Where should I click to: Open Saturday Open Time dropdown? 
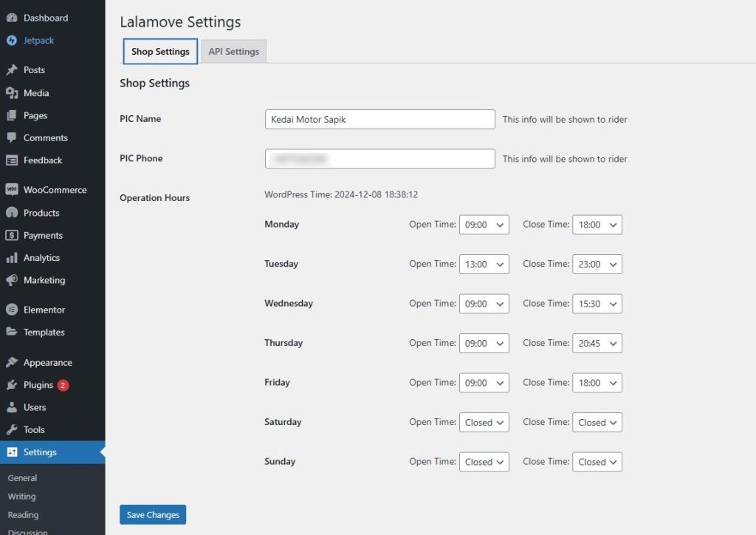pyautogui.click(x=484, y=423)
